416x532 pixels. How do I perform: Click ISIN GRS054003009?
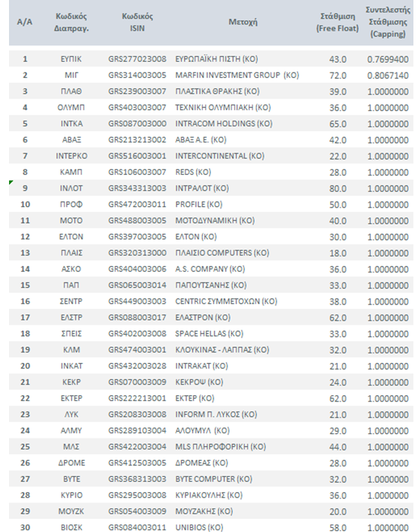[x=137, y=511]
